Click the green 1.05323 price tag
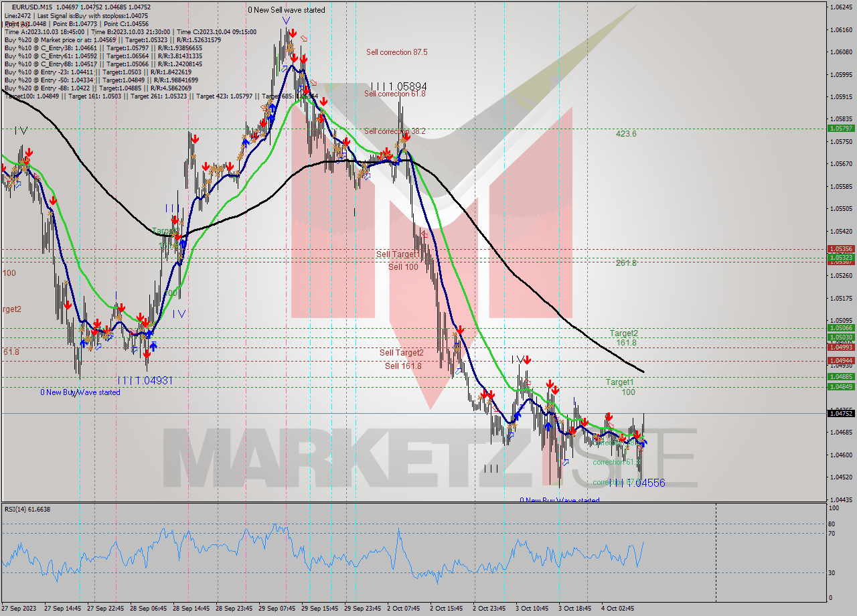857x616 pixels. coord(840,257)
